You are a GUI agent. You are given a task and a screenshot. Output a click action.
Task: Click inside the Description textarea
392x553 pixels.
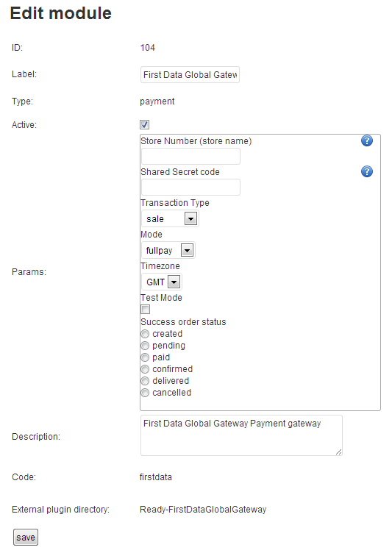241,435
